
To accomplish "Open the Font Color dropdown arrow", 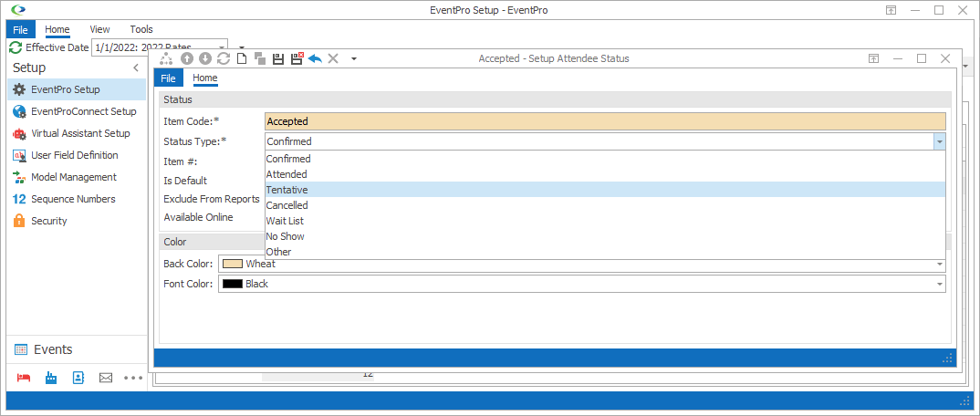I will (x=939, y=285).
